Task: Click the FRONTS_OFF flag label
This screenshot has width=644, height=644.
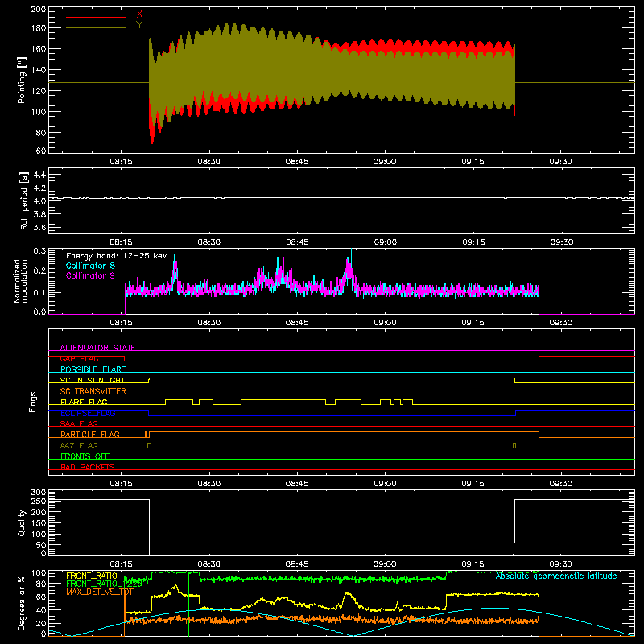Action: pos(85,456)
